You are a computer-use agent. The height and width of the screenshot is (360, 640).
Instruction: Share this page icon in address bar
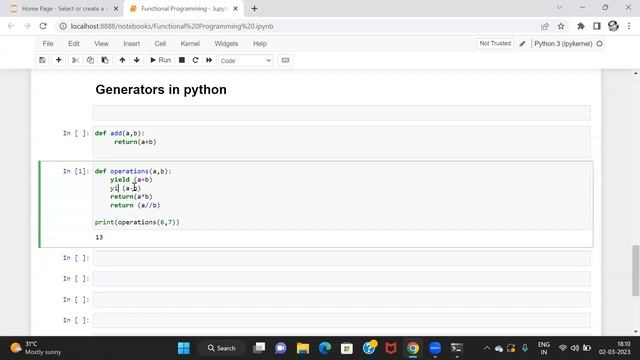[544, 26]
